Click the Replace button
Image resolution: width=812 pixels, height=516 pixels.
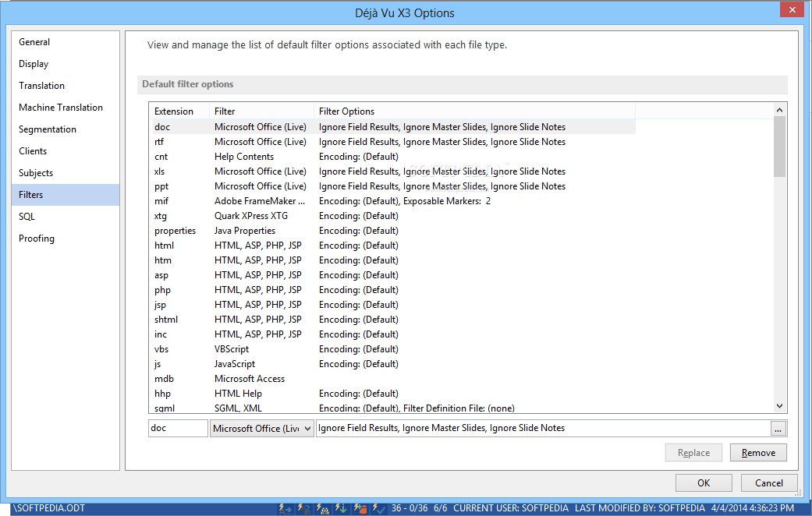[694, 452]
